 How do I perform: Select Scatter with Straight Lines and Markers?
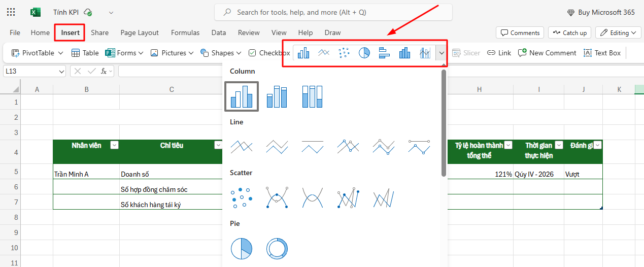pyautogui.click(x=348, y=198)
